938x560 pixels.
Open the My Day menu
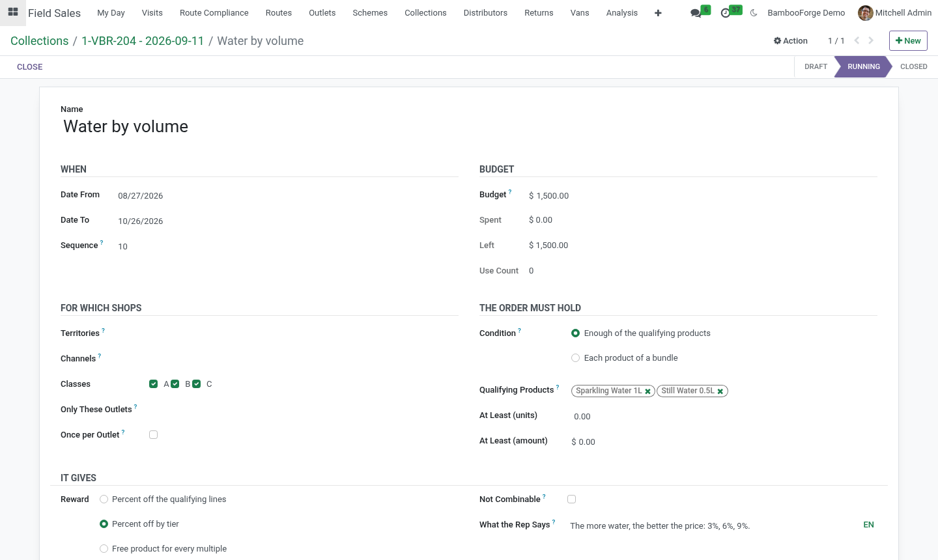pos(111,13)
